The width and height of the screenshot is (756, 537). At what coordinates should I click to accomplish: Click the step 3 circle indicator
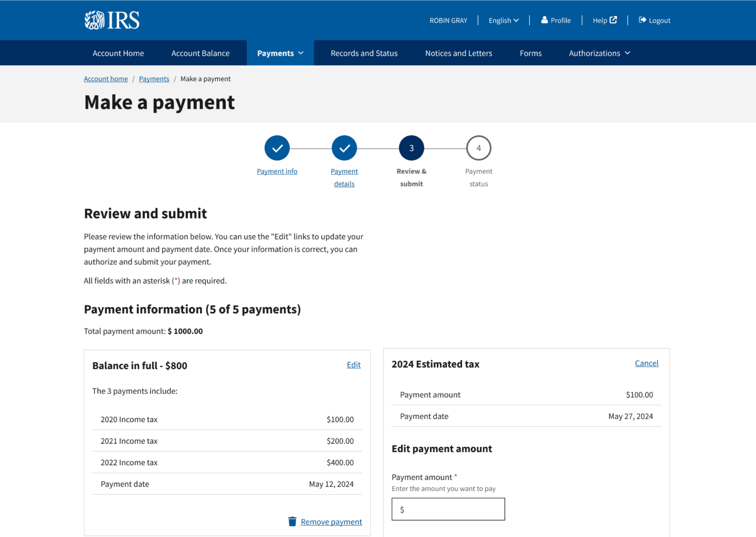(x=411, y=148)
